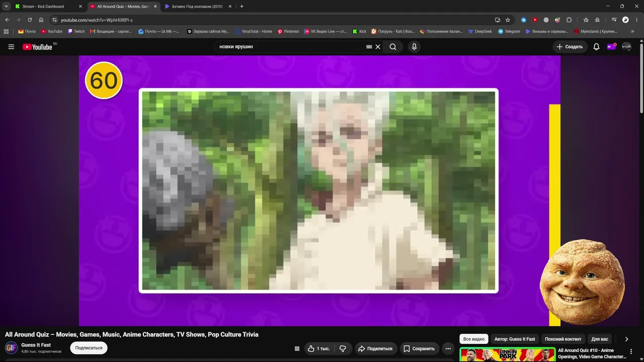Open the on-screen keyboard in search box

pyautogui.click(x=369, y=47)
